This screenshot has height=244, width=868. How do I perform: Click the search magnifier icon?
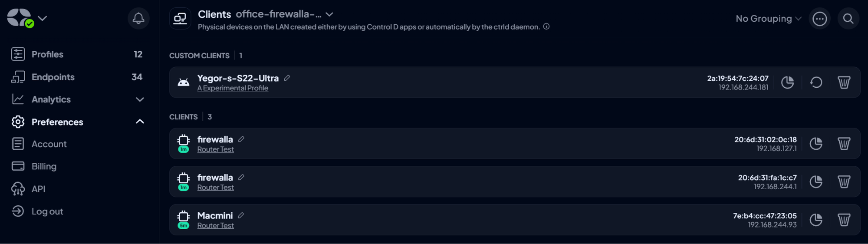(x=848, y=19)
